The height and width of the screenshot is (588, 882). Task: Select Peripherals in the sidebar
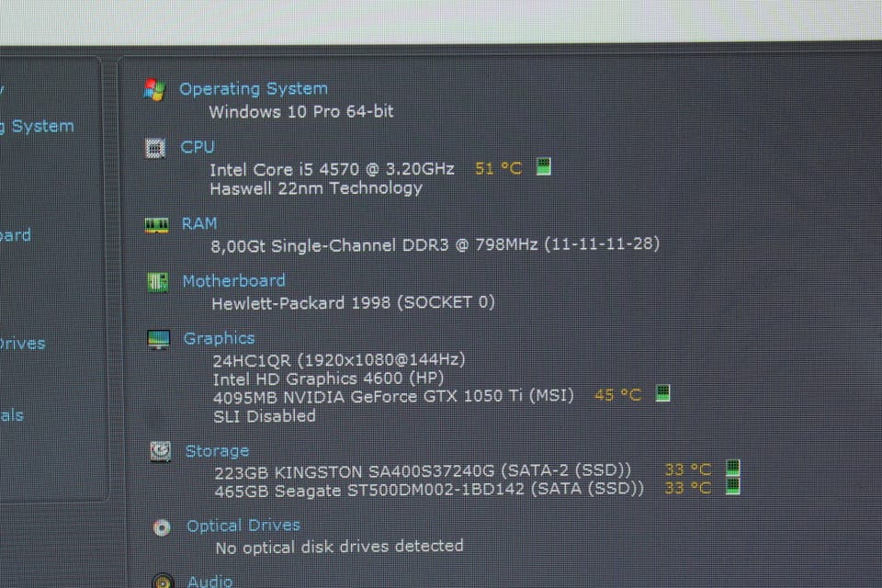click(x=12, y=415)
